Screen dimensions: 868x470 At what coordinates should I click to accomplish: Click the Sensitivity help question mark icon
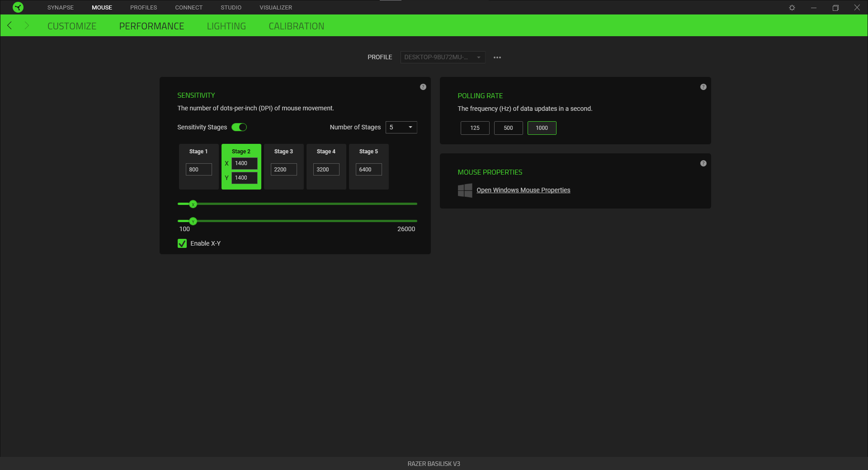pyautogui.click(x=423, y=87)
